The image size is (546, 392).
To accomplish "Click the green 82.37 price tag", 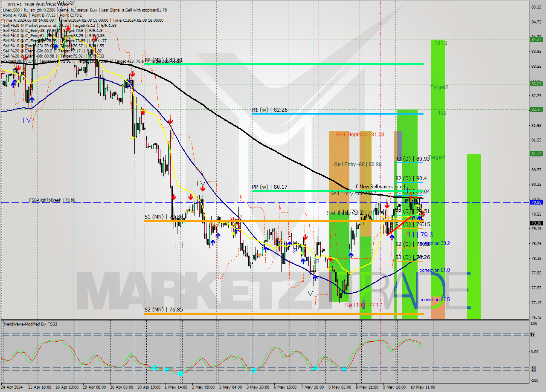I will click(x=536, y=110).
